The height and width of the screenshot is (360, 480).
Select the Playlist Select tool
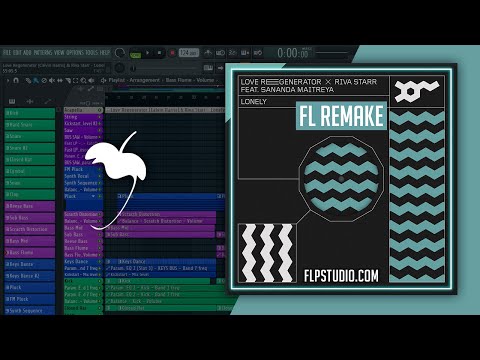(75, 80)
